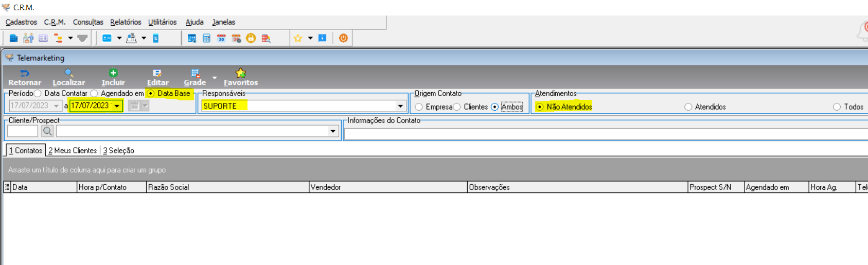868x265 pixels.
Task: Click the blue calendar grid toolbar icon
Action: coord(192,38)
